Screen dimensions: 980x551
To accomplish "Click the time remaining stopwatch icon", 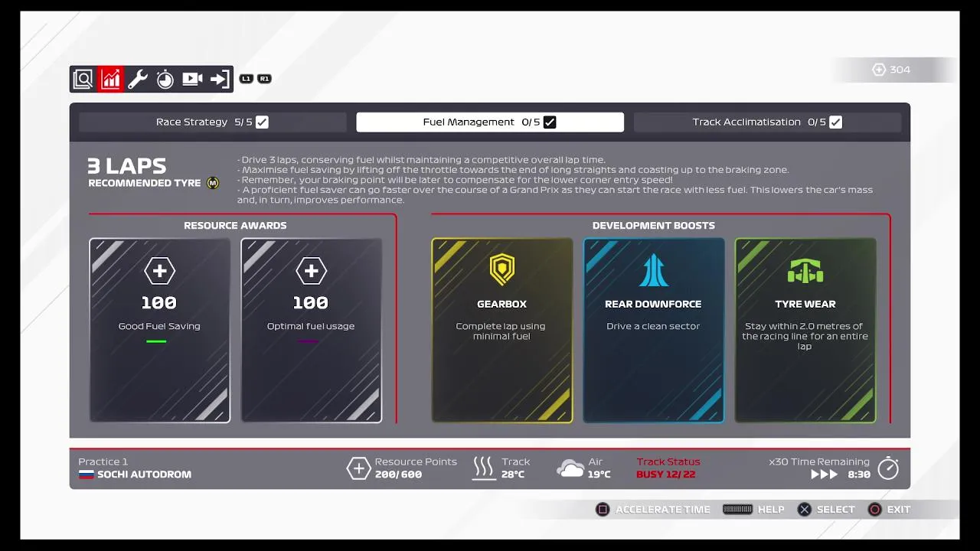I will tap(888, 468).
